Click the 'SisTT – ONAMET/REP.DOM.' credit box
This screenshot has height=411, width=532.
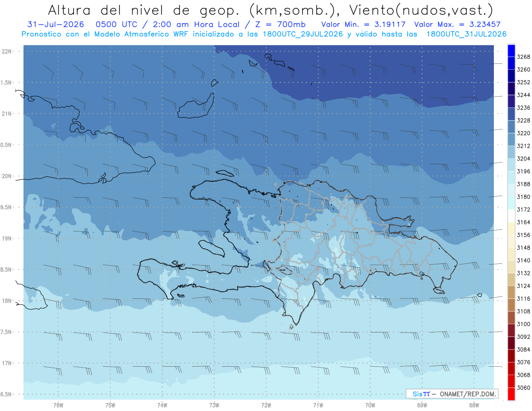pyautogui.click(x=452, y=394)
